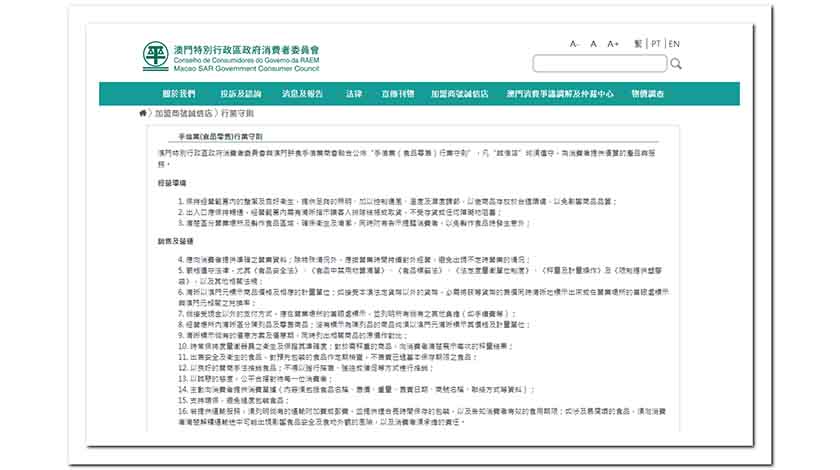This screenshot has width=840, height=470.
Task: Open the 法律 menu item
Action: coord(354,94)
